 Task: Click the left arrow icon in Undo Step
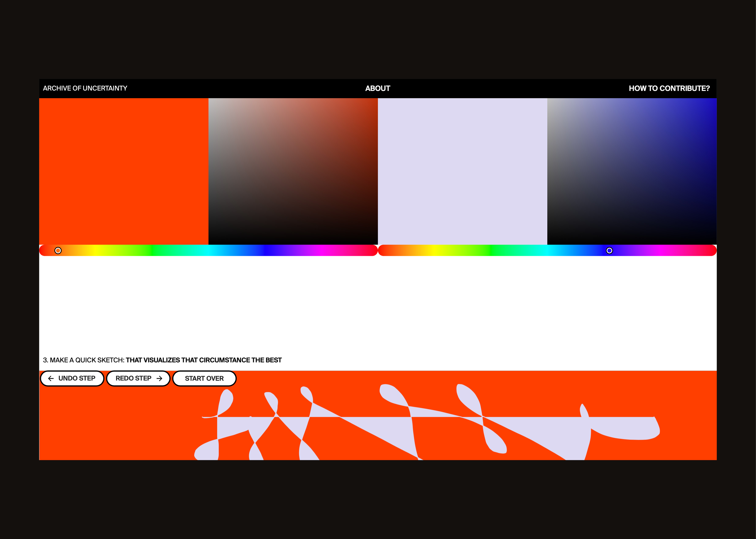[x=51, y=378]
